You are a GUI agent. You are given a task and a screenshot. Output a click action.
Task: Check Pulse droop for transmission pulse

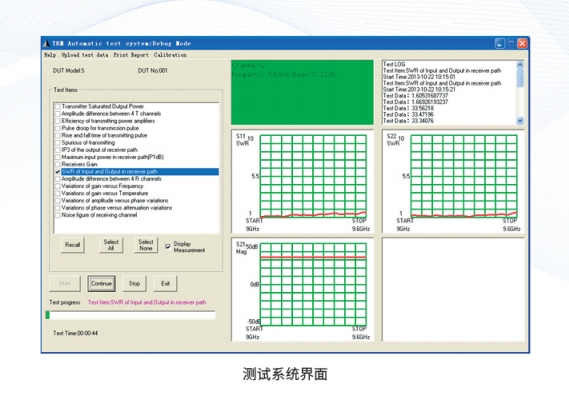click(57, 128)
